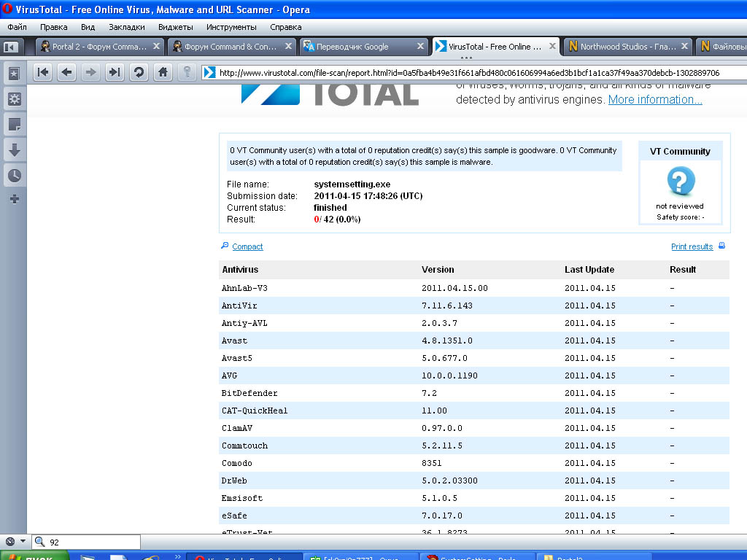Open the Справка menu
747x560 pixels.
pyautogui.click(x=285, y=27)
